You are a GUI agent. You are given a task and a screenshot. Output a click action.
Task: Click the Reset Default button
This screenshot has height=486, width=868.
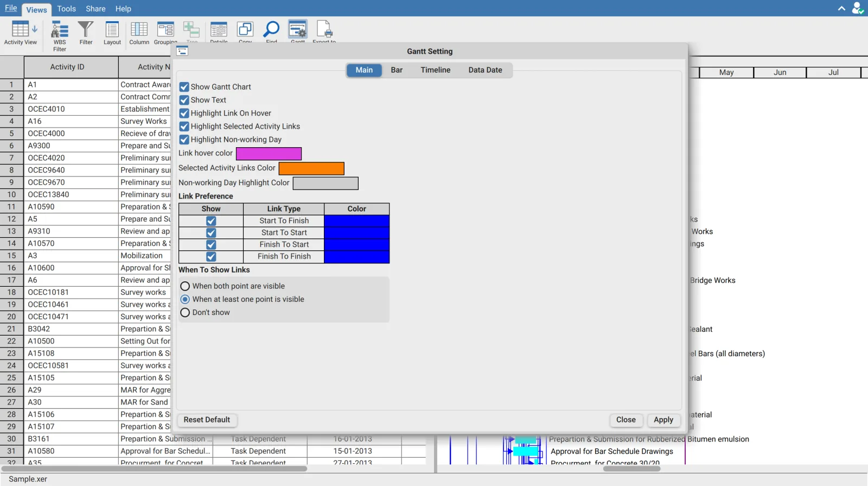(207, 420)
